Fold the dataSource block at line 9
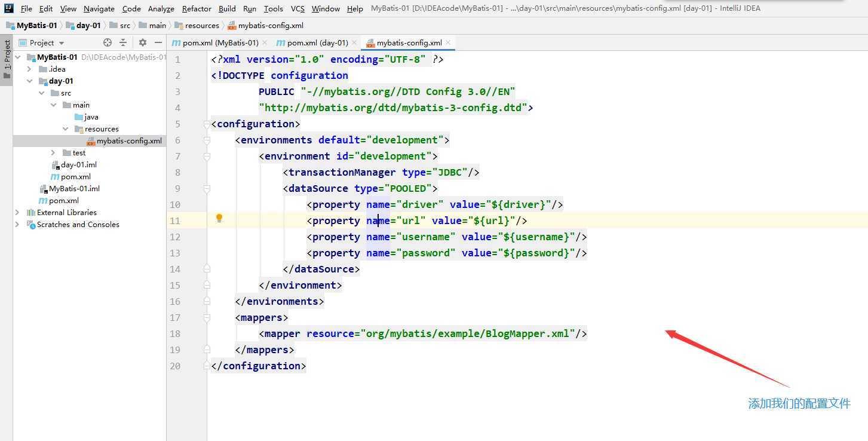 207,189
